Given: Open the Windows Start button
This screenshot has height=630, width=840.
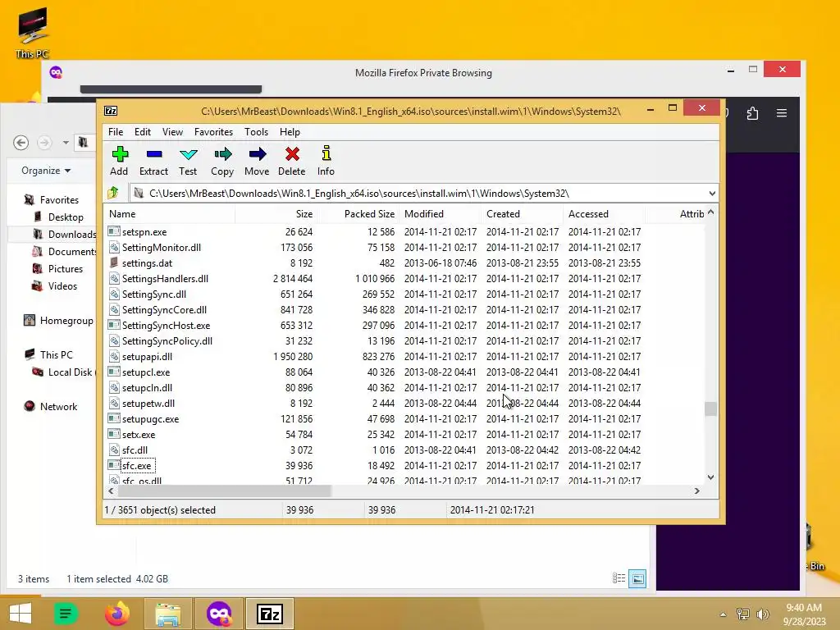Looking at the screenshot, I should 21,614.
